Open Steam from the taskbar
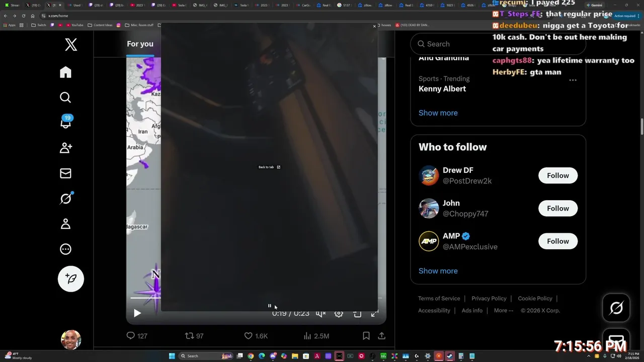The height and width of the screenshot is (362, 644). pos(450,356)
